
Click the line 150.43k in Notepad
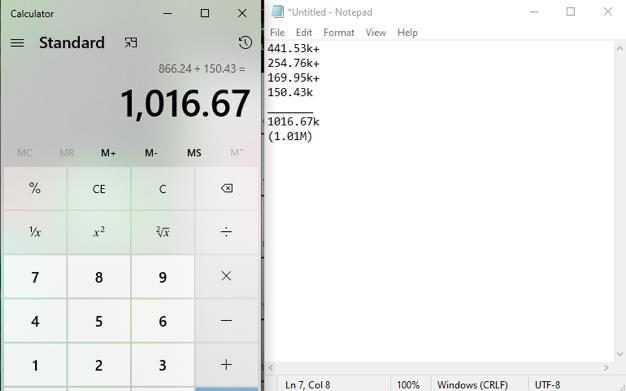coord(290,92)
